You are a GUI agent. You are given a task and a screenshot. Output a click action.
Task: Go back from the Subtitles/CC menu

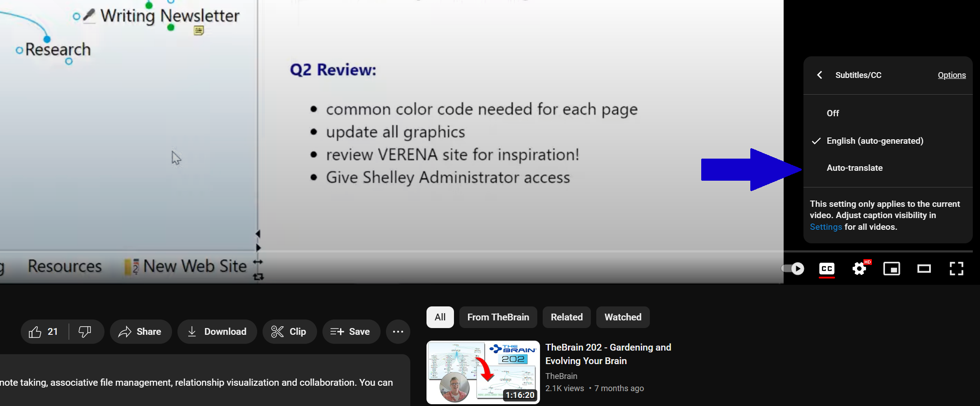tap(820, 75)
